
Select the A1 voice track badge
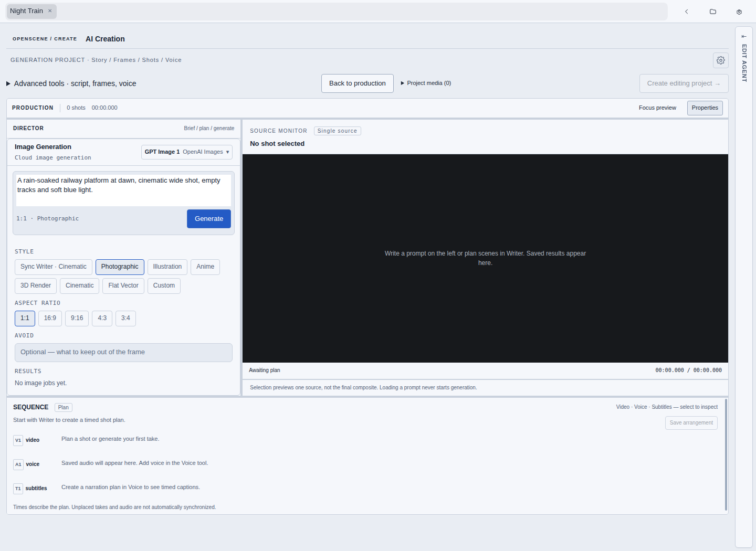[x=18, y=464]
